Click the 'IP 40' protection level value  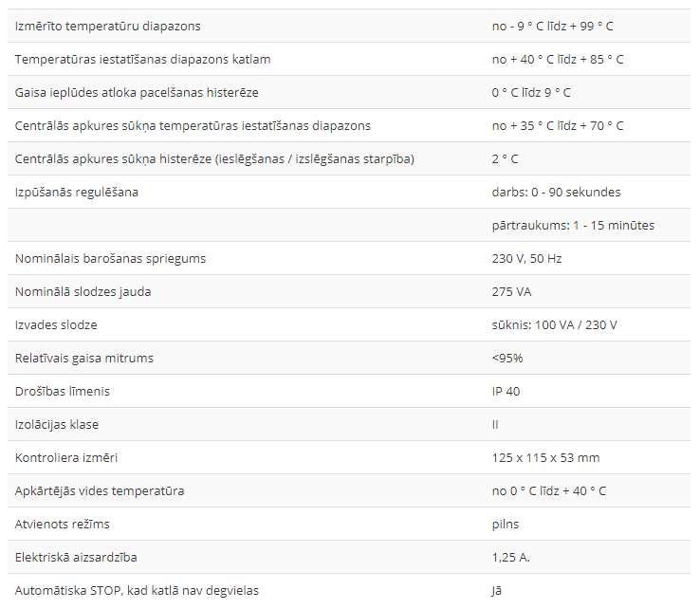[x=506, y=391]
